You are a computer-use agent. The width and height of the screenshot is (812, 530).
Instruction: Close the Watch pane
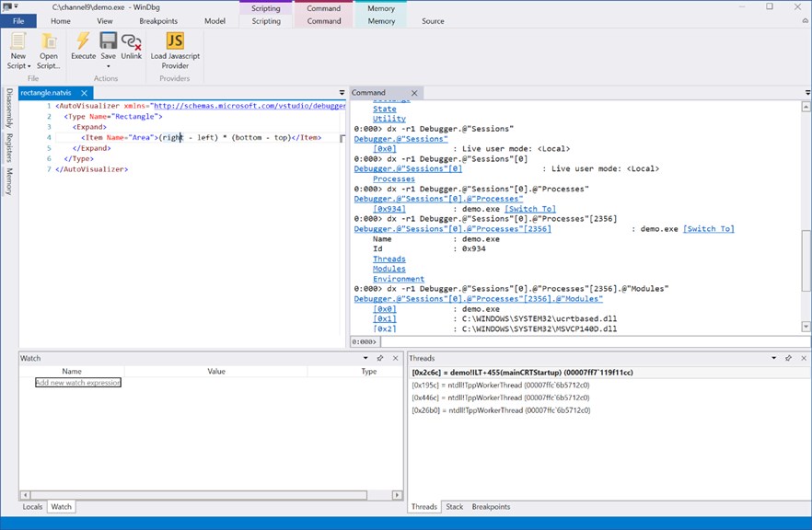pos(396,358)
